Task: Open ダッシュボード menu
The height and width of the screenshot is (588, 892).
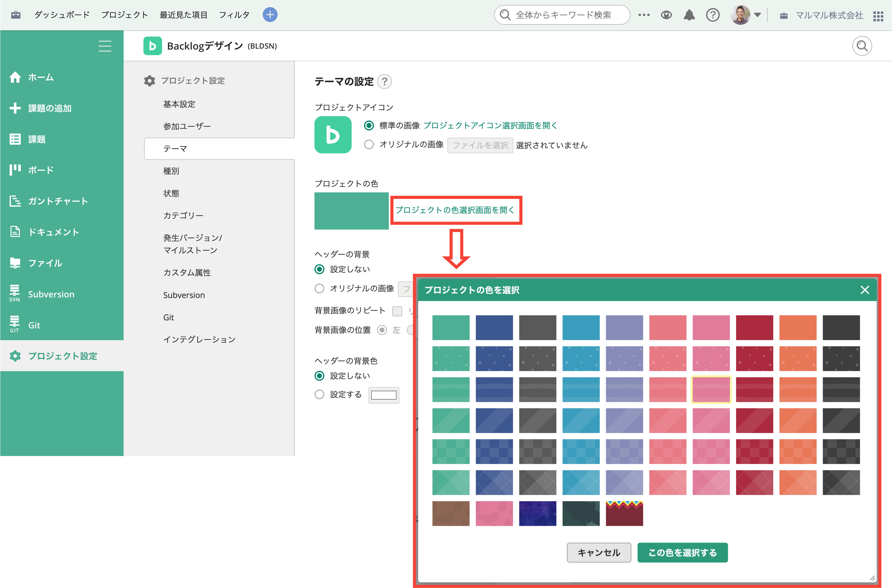Action: [x=62, y=15]
